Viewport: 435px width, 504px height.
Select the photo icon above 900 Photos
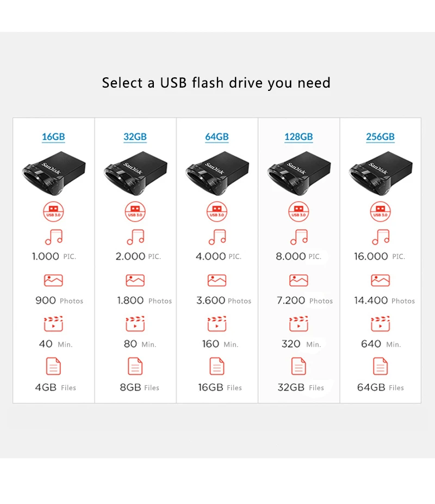(53, 280)
